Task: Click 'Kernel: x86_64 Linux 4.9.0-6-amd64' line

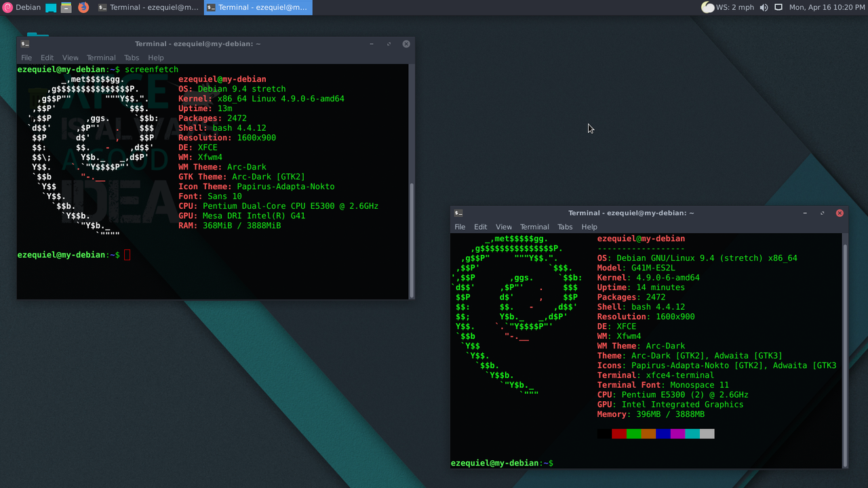Action: click(261, 98)
